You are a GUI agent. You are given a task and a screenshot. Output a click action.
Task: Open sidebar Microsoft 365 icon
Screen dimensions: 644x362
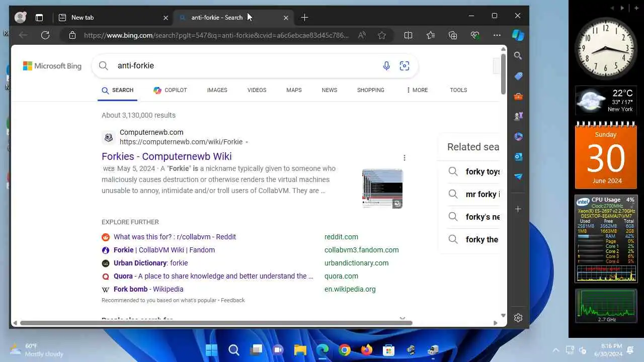click(518, 136)
